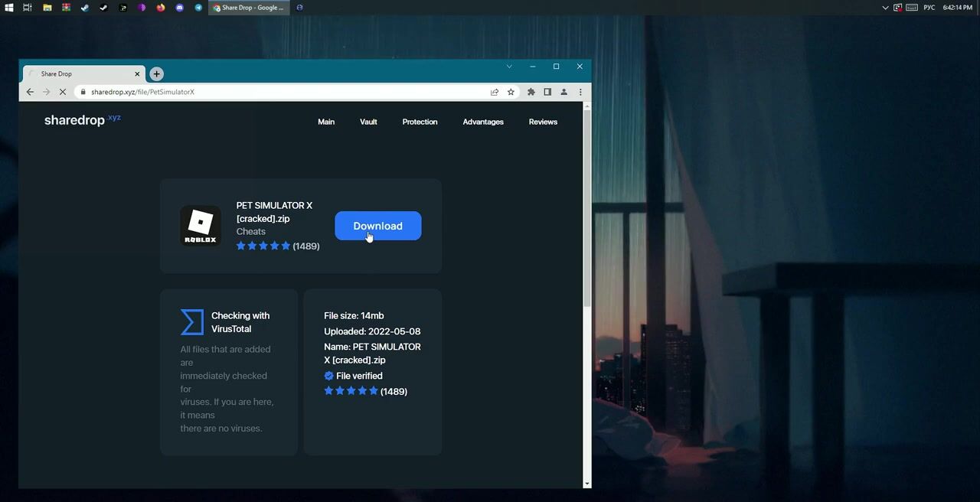This screenshot has height=502, width=980.
Task: Open the first Steam taskbar icon
Action: tap(84, 8)
